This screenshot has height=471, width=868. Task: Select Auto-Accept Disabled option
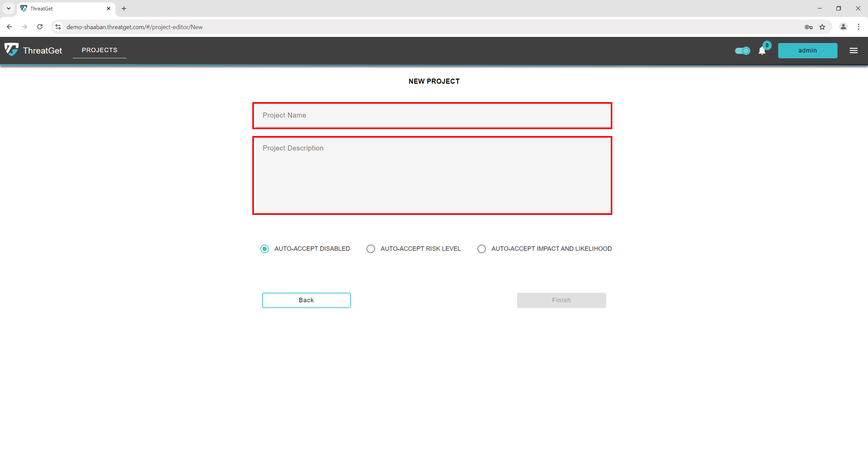point(265,249)
